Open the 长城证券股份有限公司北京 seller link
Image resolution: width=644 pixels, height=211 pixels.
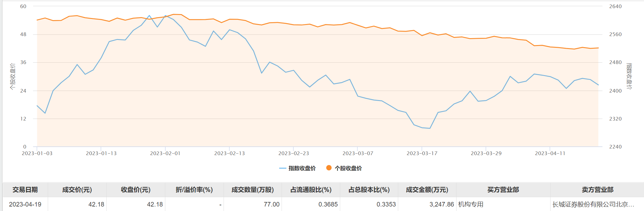click(593, 204)
